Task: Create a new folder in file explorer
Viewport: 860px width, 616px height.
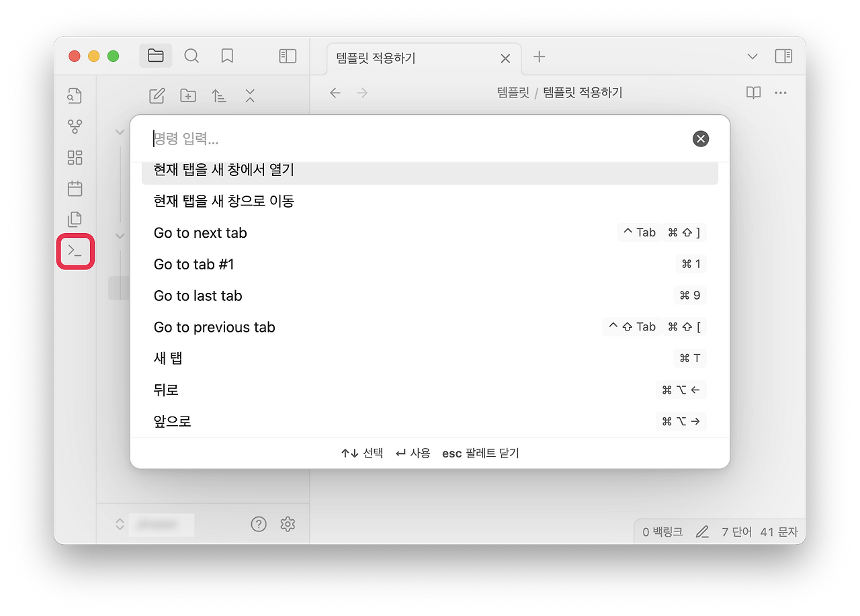Action: 188,95
